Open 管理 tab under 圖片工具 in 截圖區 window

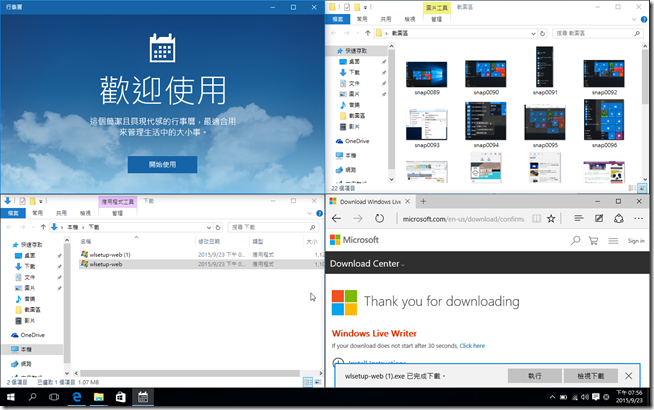click(x=436, y=19)
